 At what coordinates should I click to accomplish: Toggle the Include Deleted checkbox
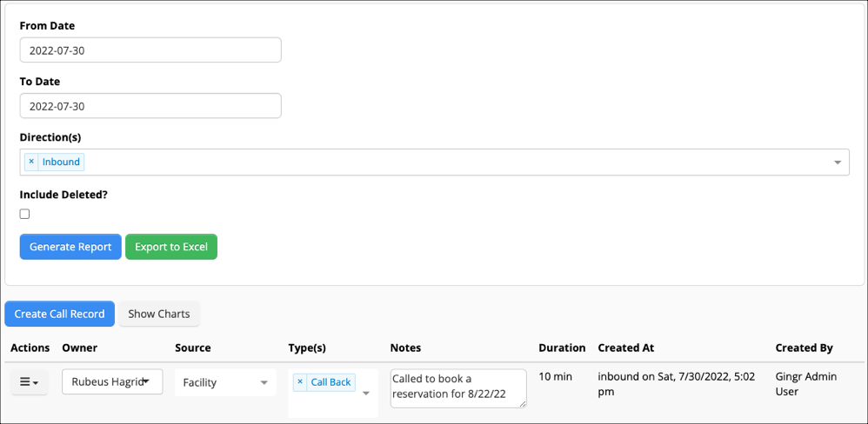(x=24, y=214)
